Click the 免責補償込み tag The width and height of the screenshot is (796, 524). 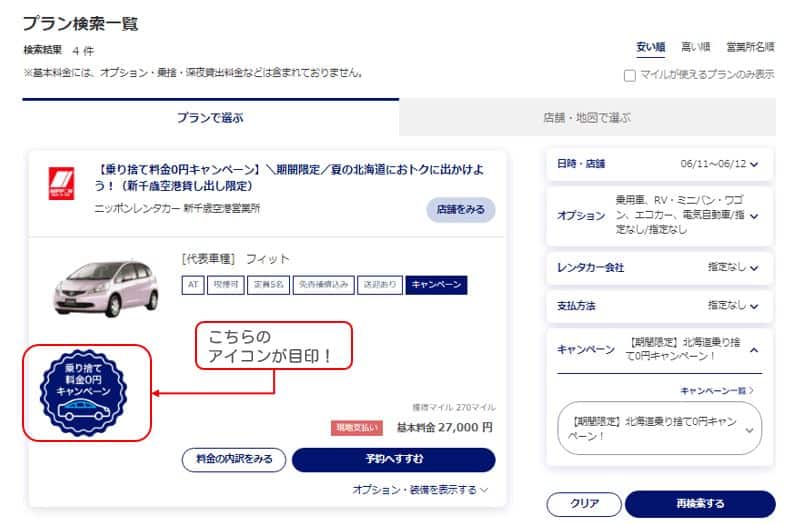(323, 285)
